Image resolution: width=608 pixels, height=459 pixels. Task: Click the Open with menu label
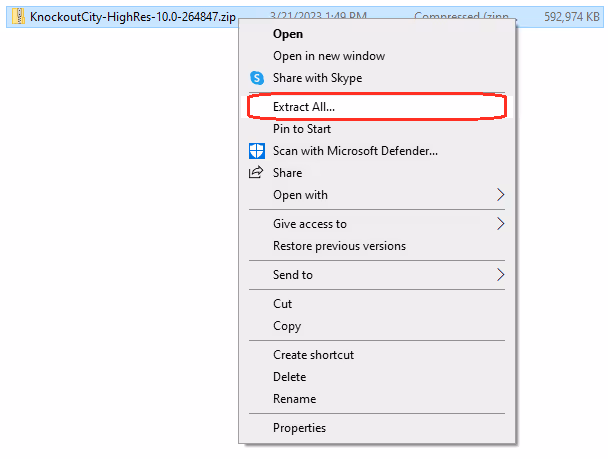point(301,195)
